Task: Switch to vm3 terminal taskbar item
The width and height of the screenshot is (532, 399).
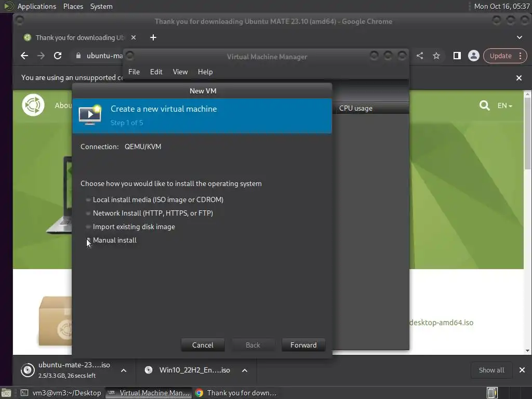Action: (60, 393)
